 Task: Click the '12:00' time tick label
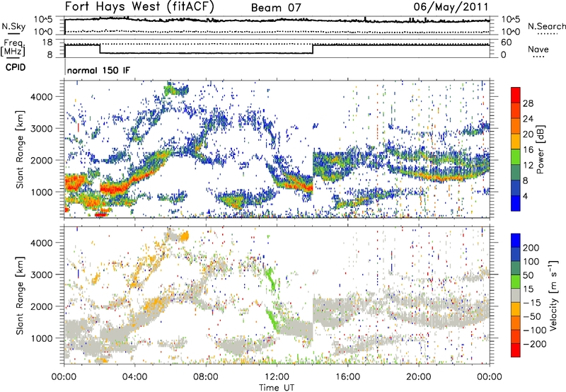coord(277,377)
